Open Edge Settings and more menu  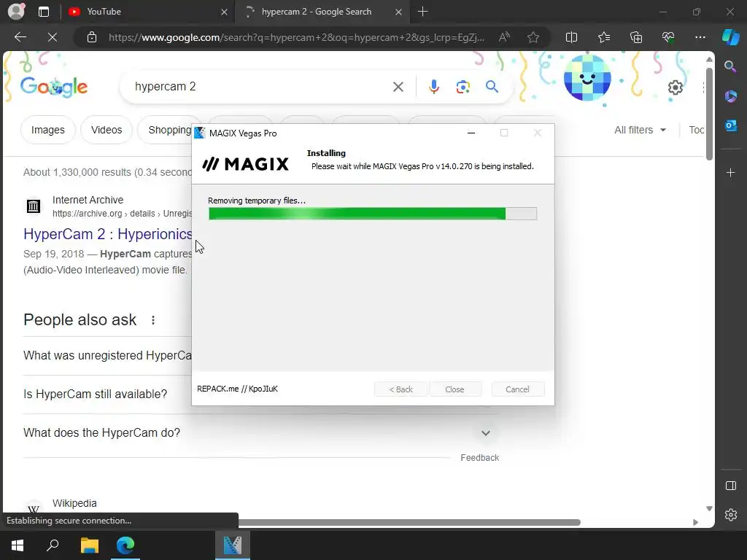tap(700, 37)
